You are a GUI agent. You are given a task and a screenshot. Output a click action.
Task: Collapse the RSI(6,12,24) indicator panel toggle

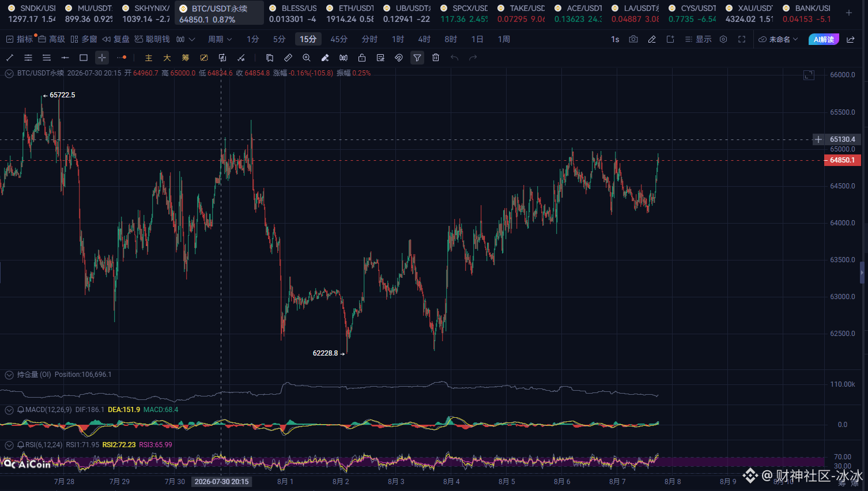(9, 445)
